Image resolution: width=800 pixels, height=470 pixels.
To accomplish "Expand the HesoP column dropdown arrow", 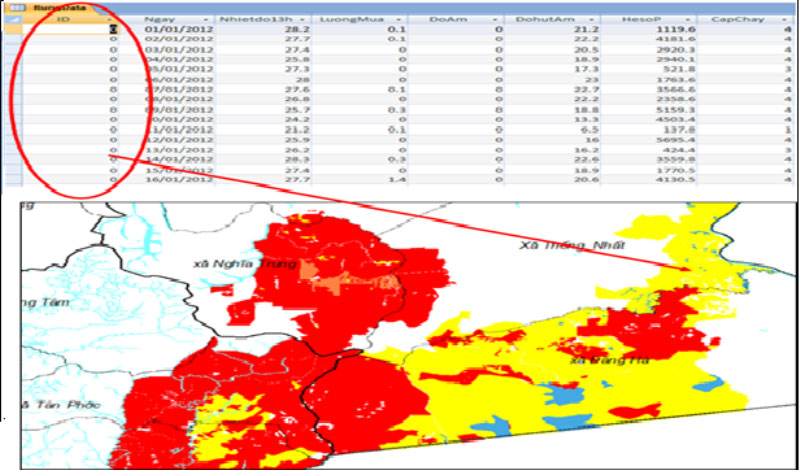I will tap(690, 19).
